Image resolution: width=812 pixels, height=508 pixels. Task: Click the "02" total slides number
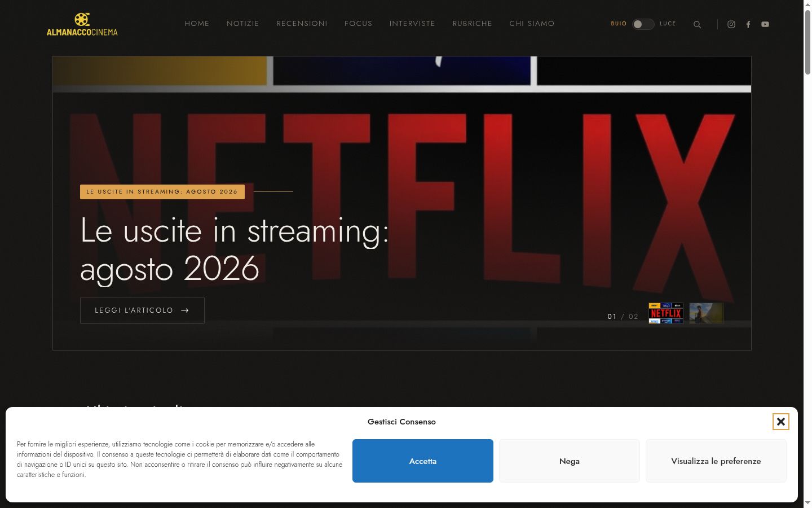pos(633,317)
